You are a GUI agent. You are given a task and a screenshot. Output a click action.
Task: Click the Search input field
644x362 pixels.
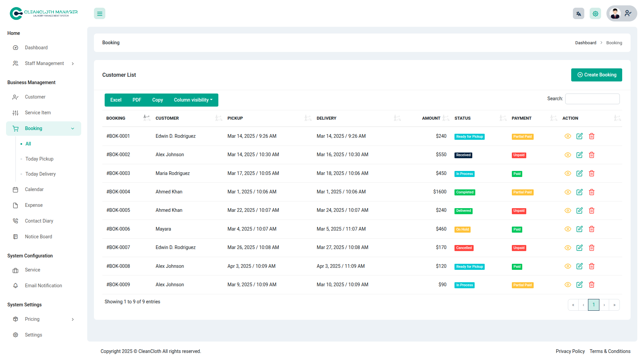[x=592, y=99]
